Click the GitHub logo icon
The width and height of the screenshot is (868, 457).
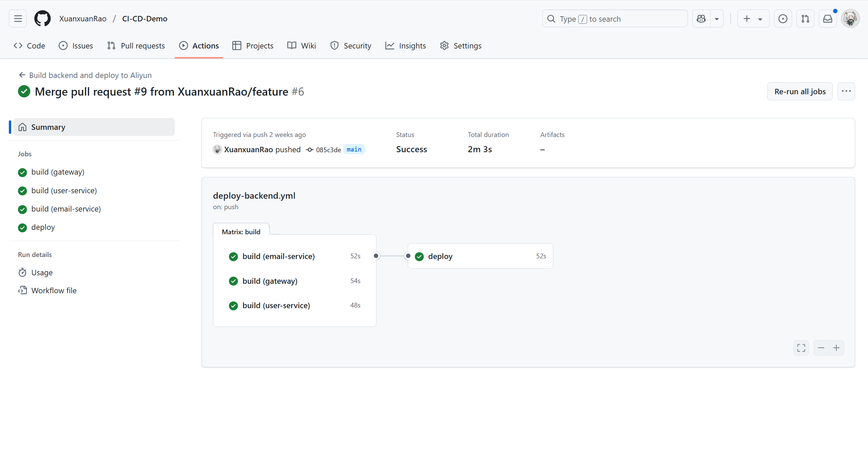click(42, 19)
